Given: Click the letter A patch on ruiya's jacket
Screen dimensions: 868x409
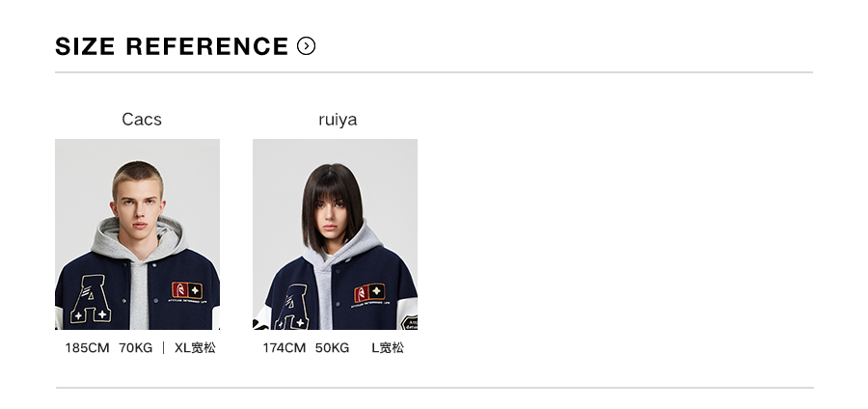Looking at the screenshot, I should click(293, 308).
